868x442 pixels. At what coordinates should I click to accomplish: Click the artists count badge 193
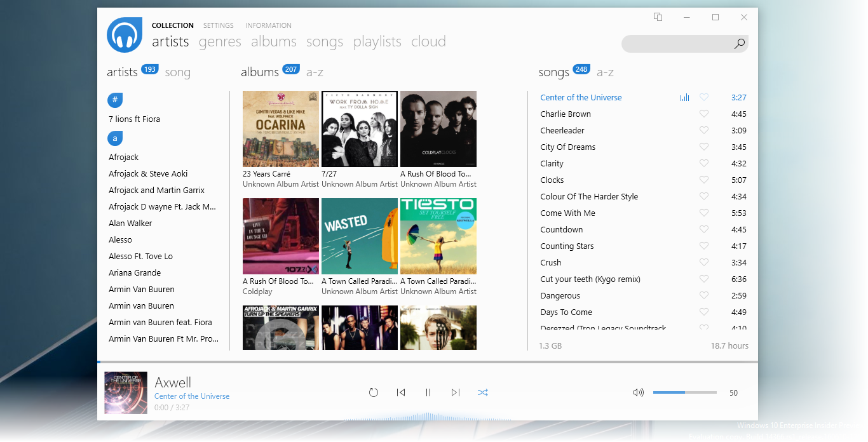pyautogui.click(x=150, y=69)
